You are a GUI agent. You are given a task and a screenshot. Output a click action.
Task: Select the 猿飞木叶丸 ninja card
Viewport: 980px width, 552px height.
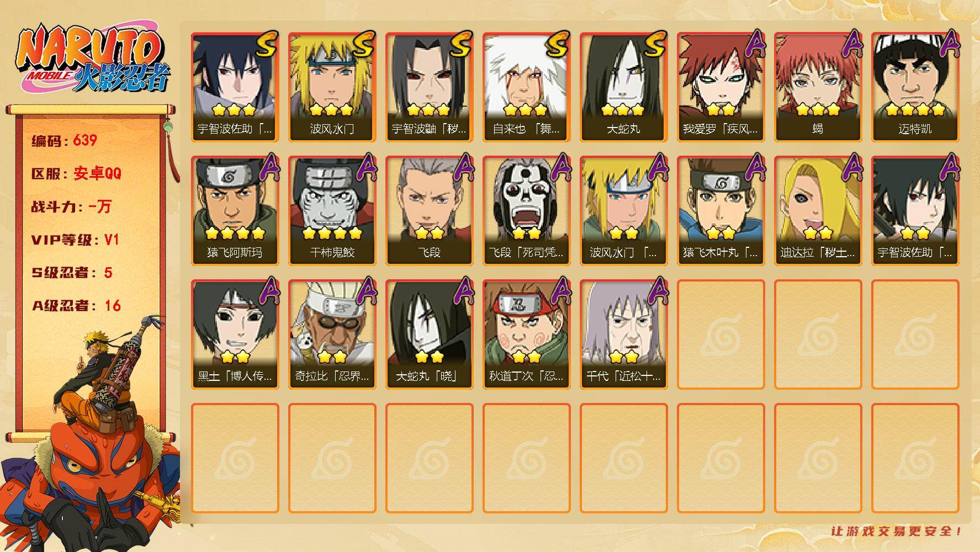coord(721,210)
